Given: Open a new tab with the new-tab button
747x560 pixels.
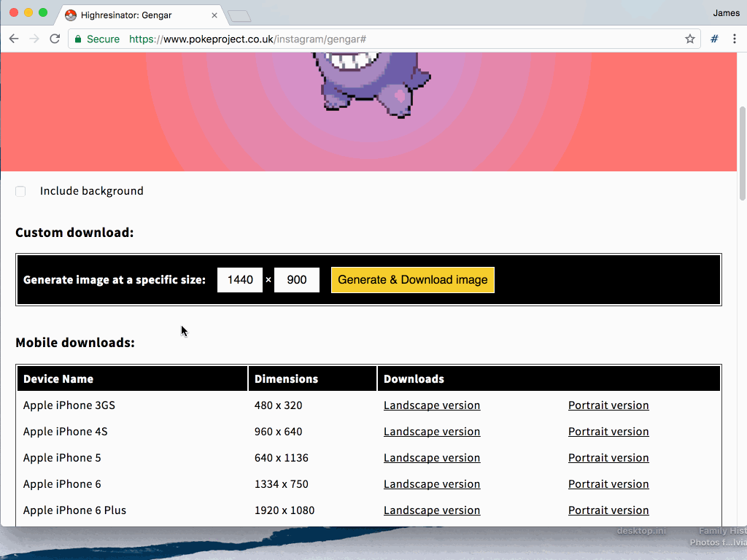Looking at the screenshot, I should pos(239,16).
